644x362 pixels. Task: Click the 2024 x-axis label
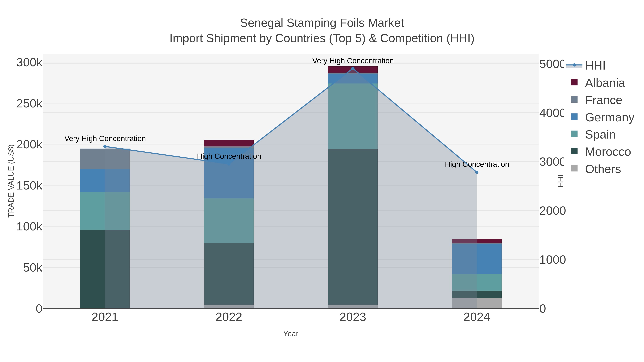pos(477,317)
